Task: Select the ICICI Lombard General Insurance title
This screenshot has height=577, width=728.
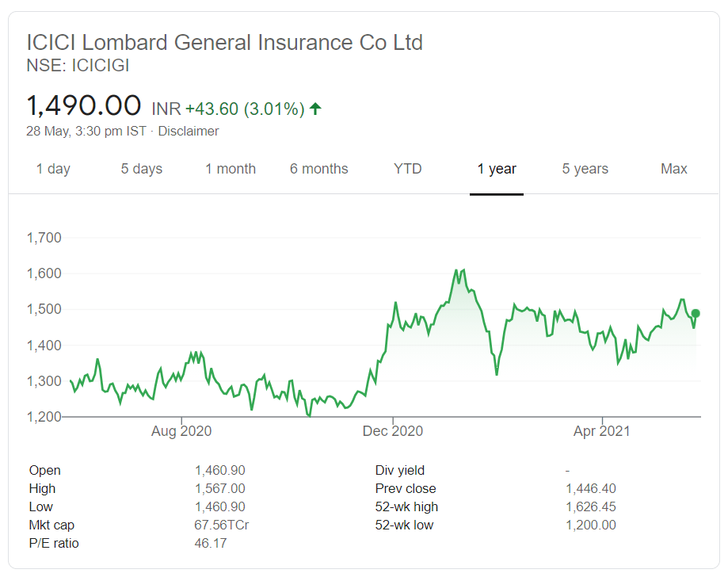Action: (x=225, y=42)
